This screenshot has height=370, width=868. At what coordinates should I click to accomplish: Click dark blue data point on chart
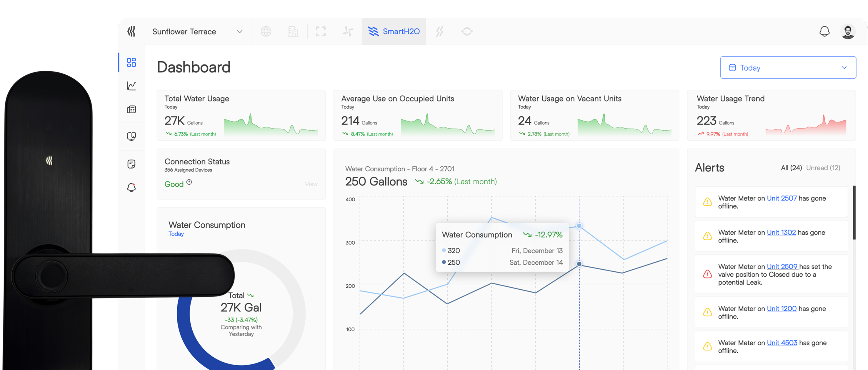[x=579, y=264]
